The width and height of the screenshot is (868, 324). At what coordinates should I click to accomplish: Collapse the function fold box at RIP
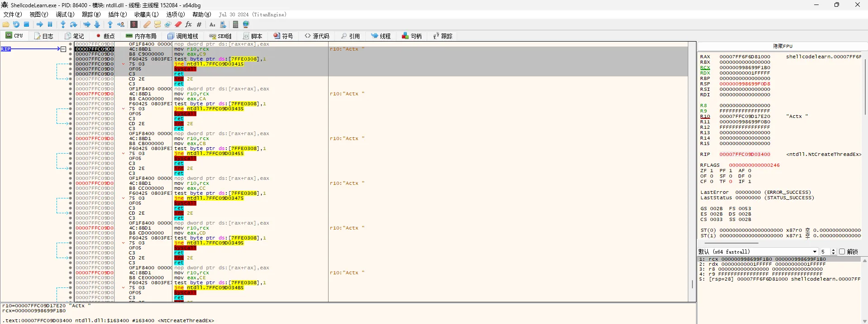tap(63, 49)
